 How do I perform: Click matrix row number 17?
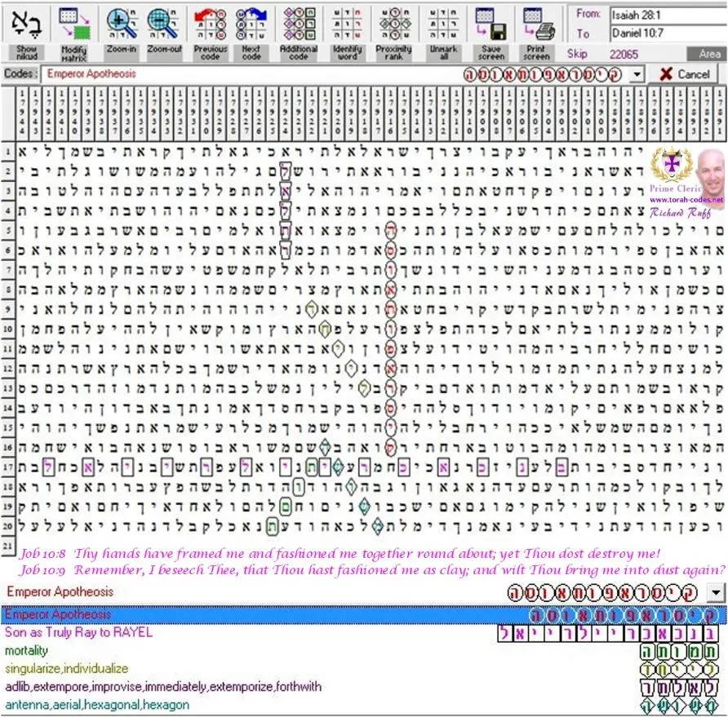8,467
